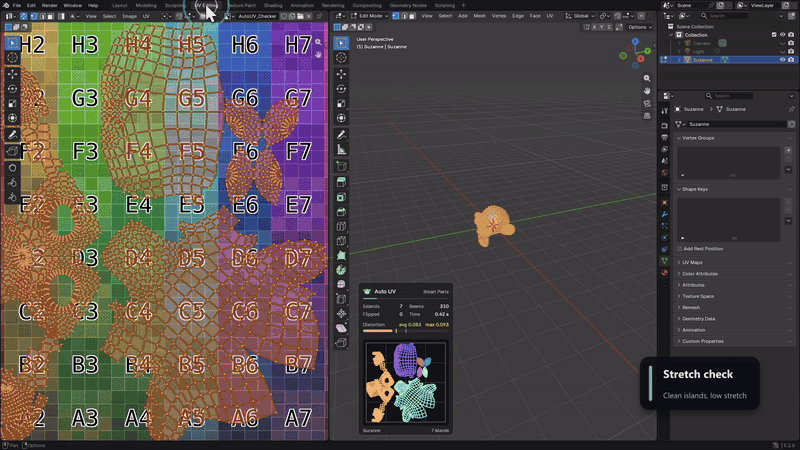The height and width of the screenshot is (450, 800).
Task: Open the viewport Options dropdown
Action: 639,27
